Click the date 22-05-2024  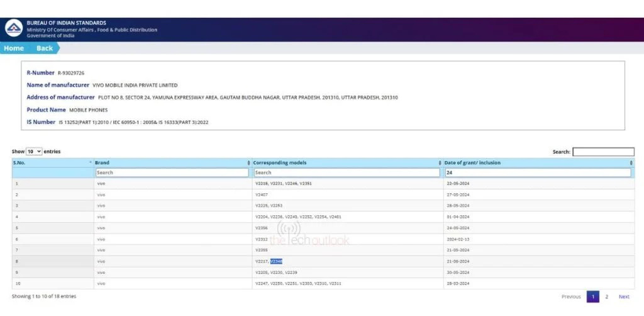coord(458,184)
